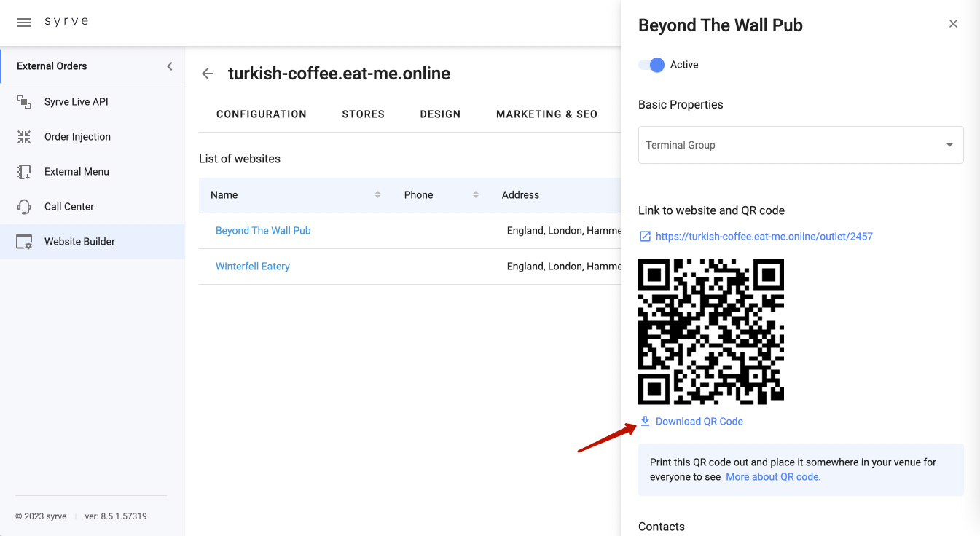Image resolution: width=980 pixels, height=536 pixels.
Task: Click the download icon beside Download QR Code
Action: 645,421
